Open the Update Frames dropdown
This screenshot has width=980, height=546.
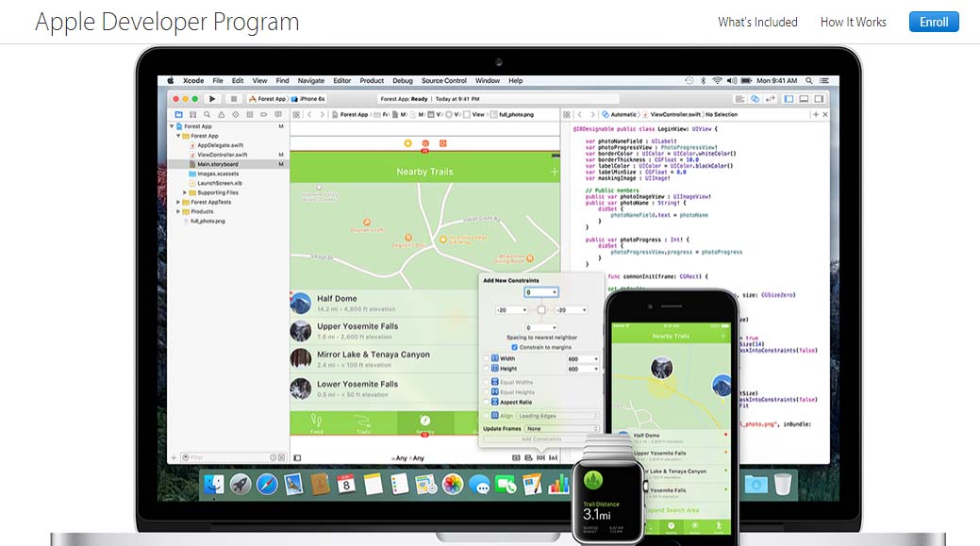pos(562,428)
